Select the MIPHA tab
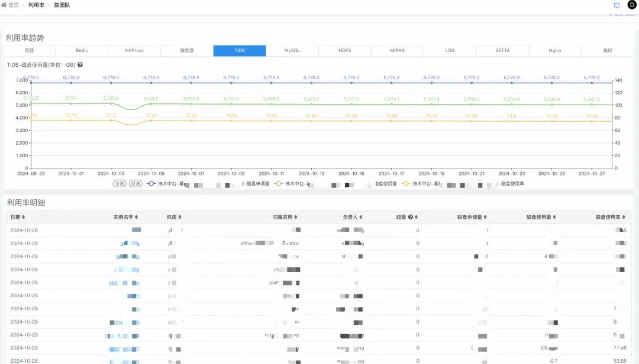 click(x=398, y=50)
